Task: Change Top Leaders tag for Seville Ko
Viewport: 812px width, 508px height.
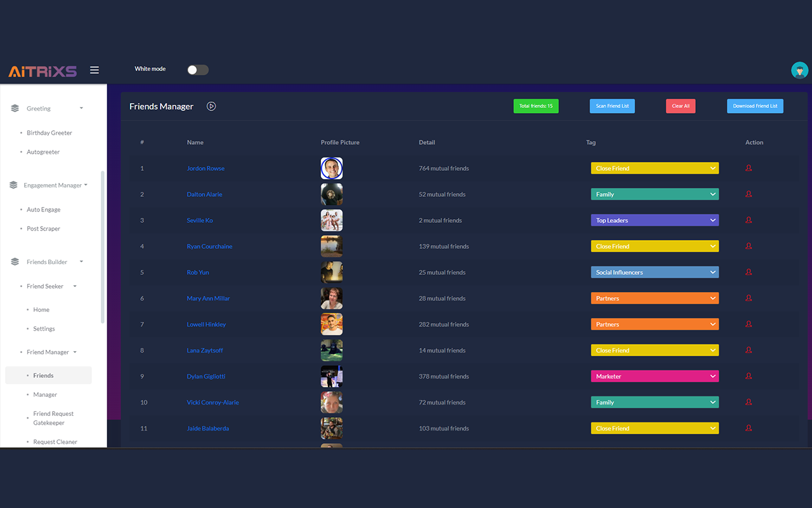Action: pyautogui.click(x=655, y=220)
